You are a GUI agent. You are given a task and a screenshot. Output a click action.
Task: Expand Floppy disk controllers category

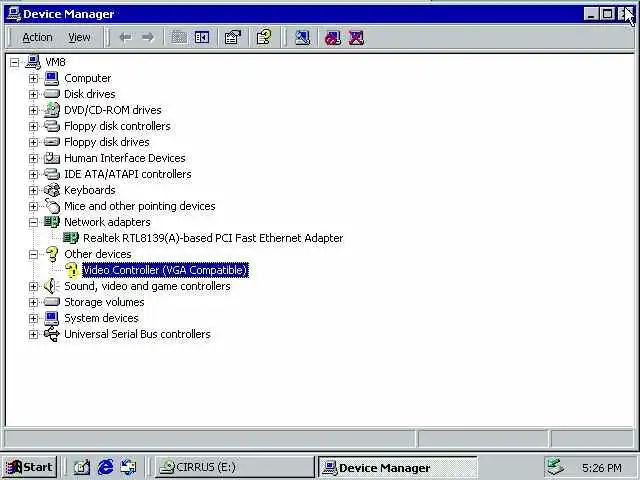[33, 126]
